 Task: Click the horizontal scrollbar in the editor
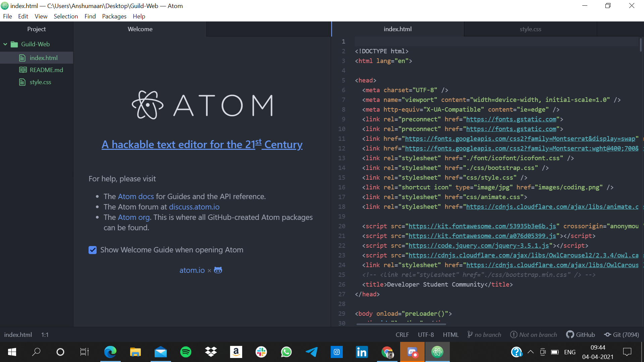click(x=401, y=324)
